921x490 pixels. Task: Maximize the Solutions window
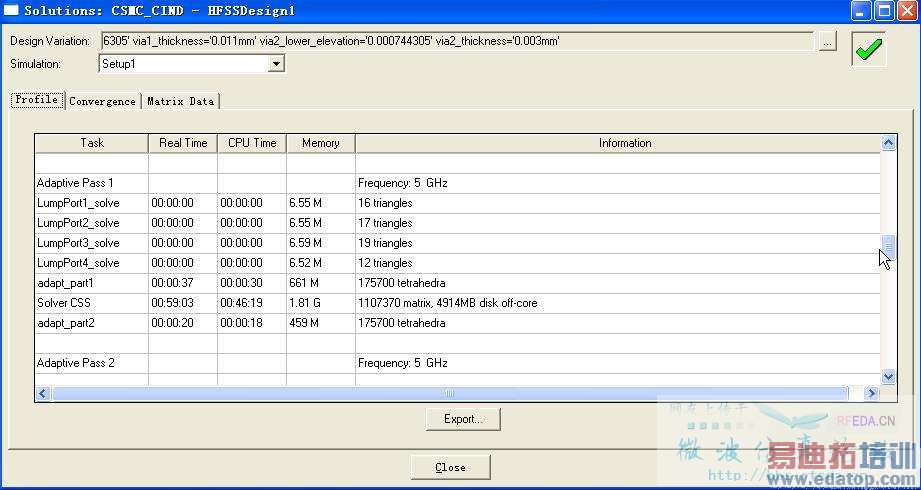point(884,11)
